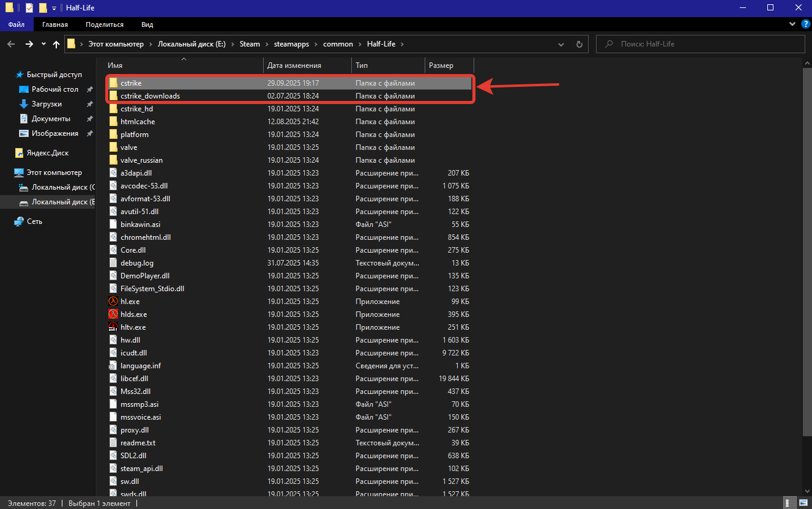Click the file list vertical scrollbar
The width and height of the screenshot is (812, 509).
pyautogui.click(x=808, y=245)
